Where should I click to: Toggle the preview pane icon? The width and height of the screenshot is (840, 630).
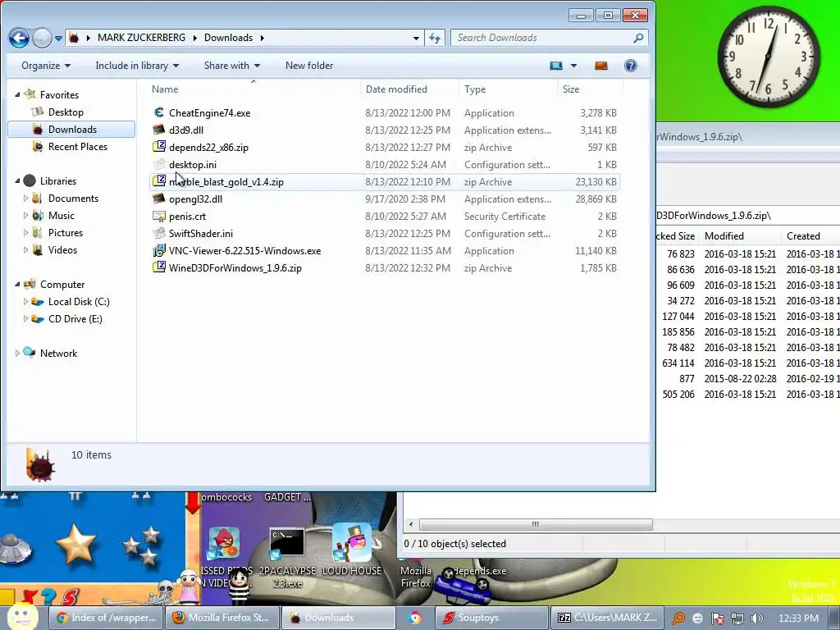(601, 66)
